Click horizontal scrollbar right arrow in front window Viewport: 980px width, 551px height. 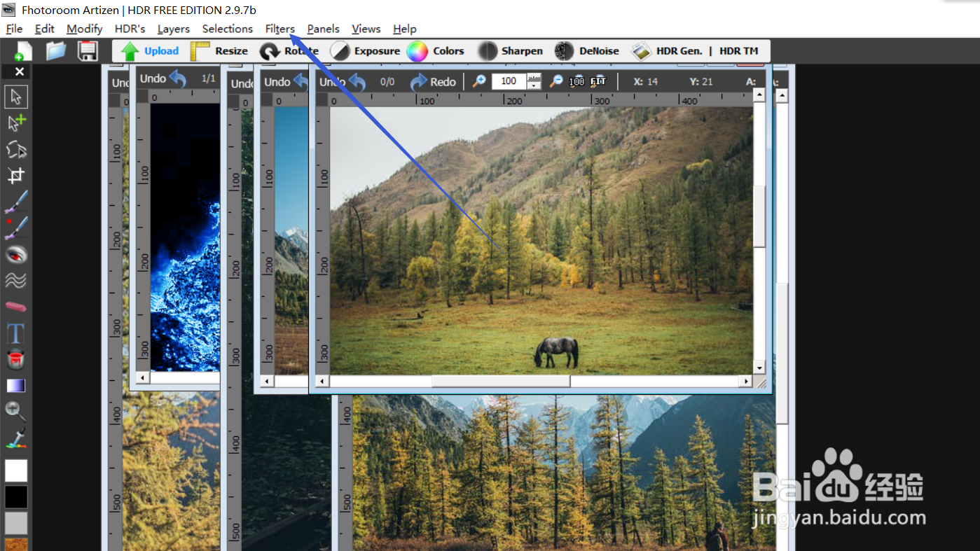point(747,382)
